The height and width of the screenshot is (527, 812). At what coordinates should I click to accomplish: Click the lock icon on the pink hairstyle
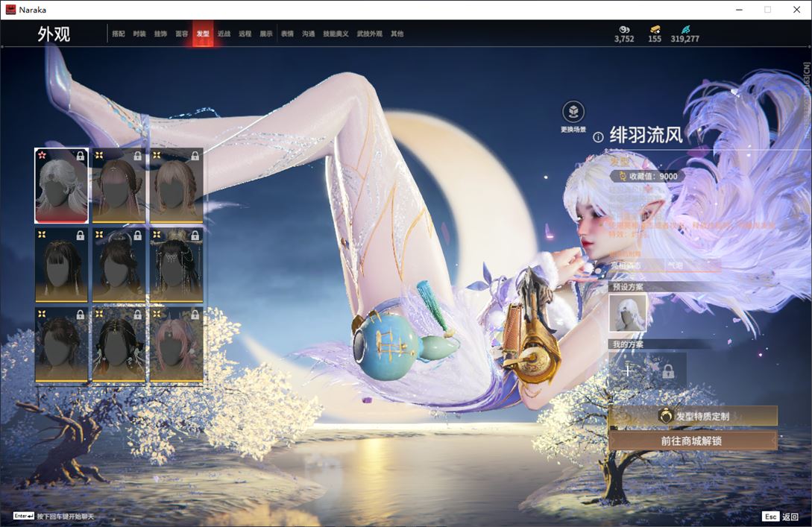pos(195,315)
